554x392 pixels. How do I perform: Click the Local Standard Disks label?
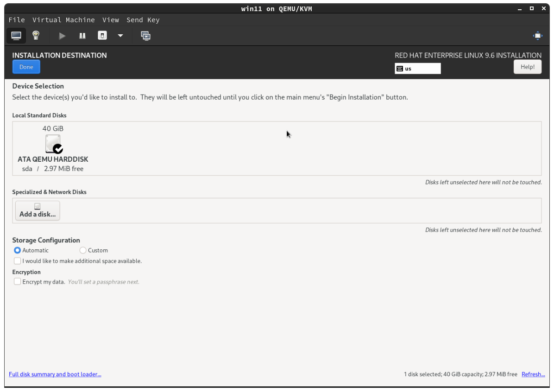point(39,115)
